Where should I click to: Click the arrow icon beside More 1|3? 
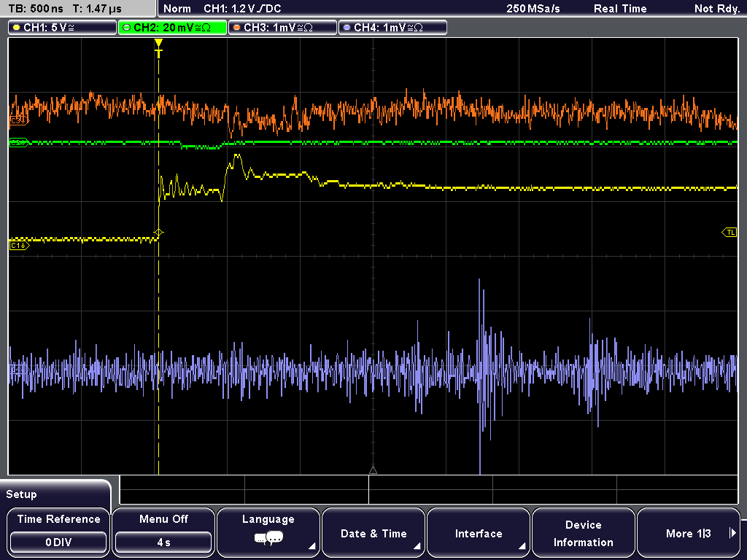[x=732, y=533]
